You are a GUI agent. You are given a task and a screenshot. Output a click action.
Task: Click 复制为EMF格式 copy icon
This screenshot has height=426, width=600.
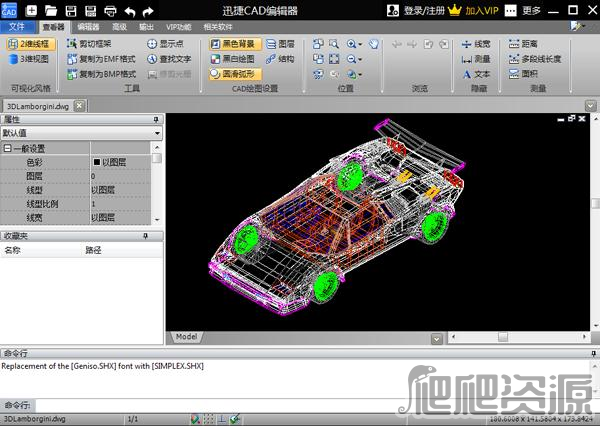point(72,59)
